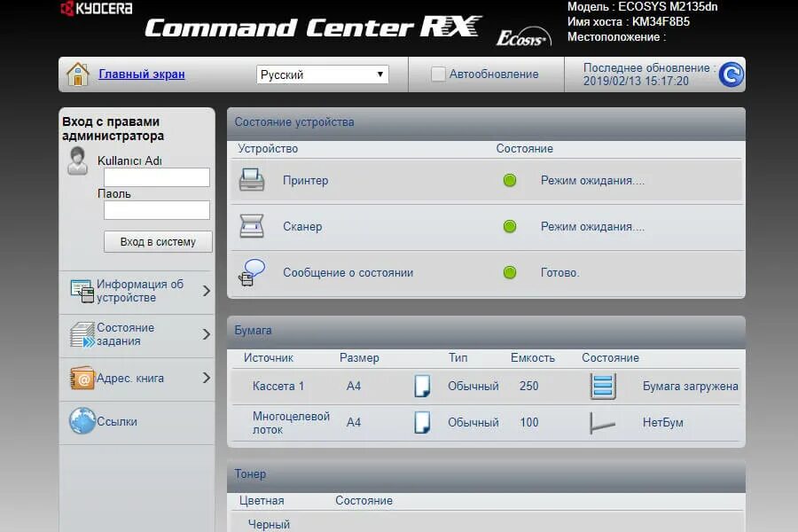
Task: Click the printer device icon
Action: (x=252, y=180)
